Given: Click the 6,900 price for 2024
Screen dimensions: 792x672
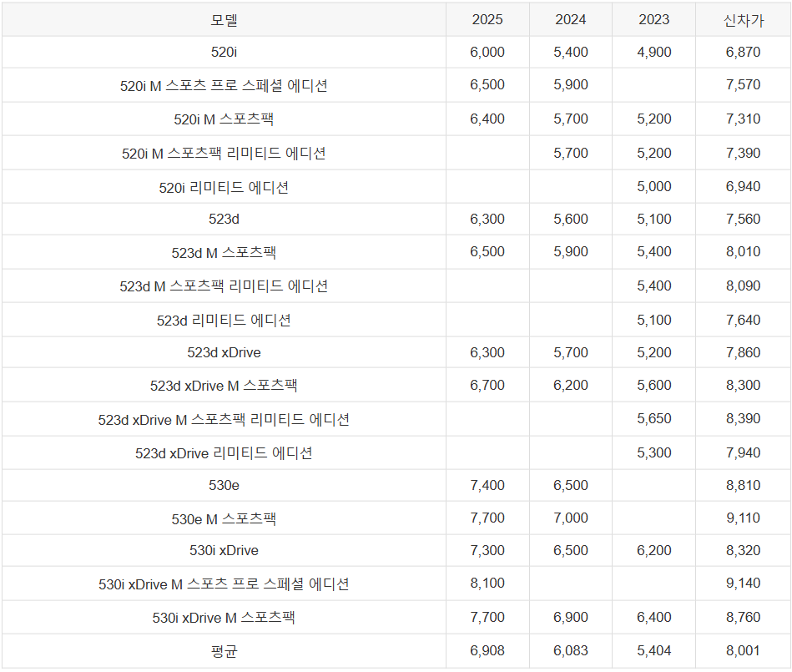Looking at the screenshot, I should 571,617.
